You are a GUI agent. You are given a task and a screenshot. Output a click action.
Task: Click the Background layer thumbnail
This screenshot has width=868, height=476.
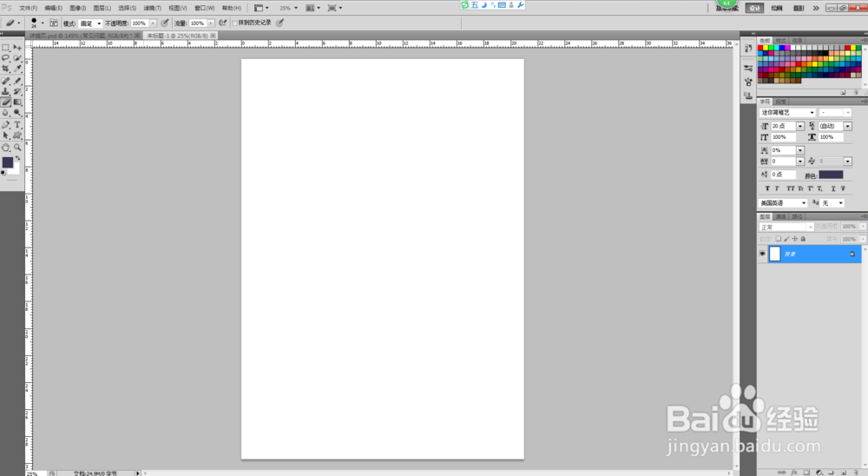tap(774, 254)
